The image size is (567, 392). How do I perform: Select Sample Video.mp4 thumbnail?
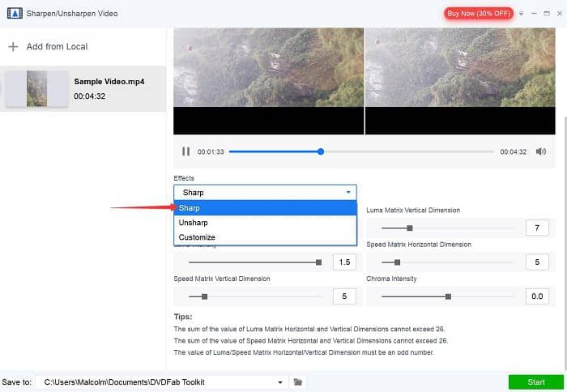(x=37, y=88)
